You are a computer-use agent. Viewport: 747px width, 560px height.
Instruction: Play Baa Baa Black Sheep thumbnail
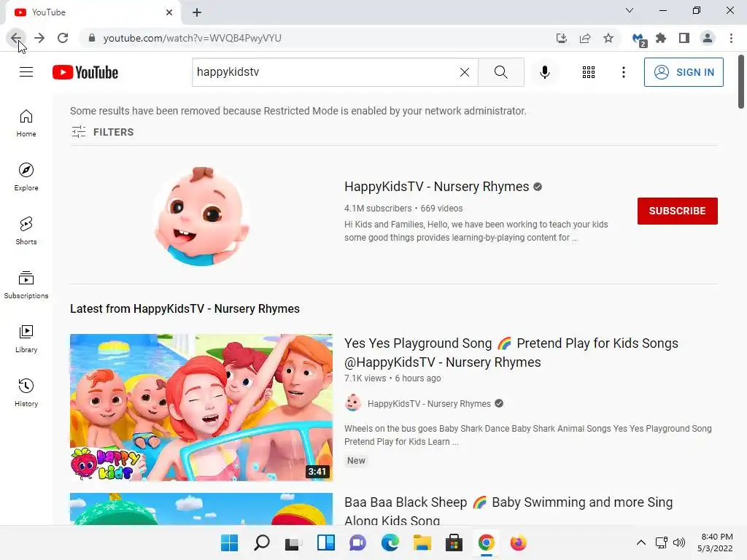201,508
